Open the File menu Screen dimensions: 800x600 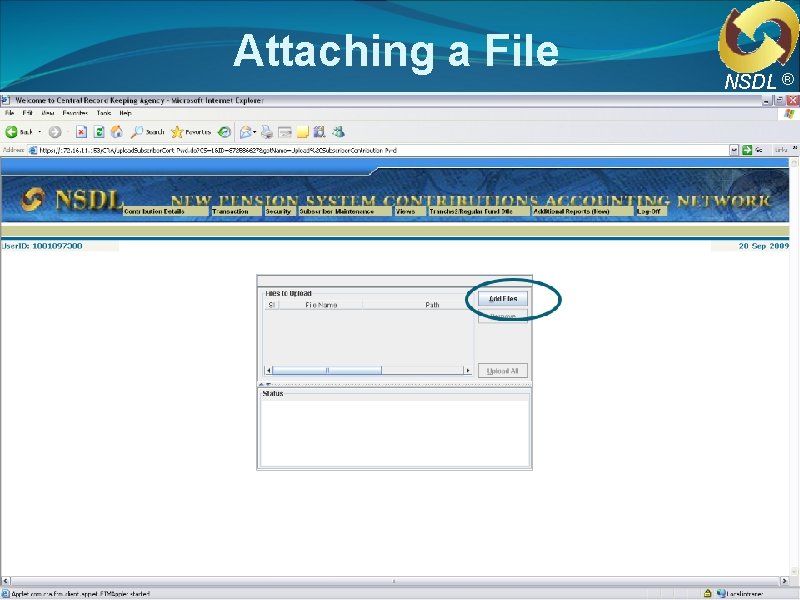click(x=9, y=113)
